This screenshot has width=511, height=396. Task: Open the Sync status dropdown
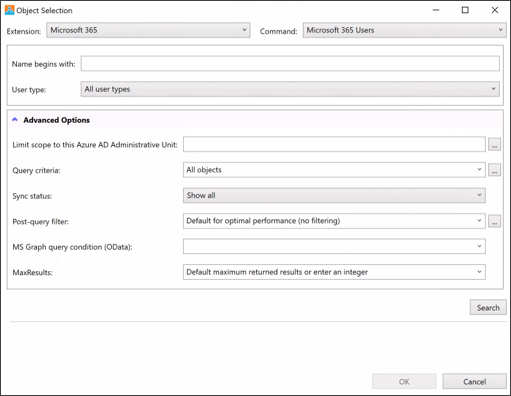[334, 195]
